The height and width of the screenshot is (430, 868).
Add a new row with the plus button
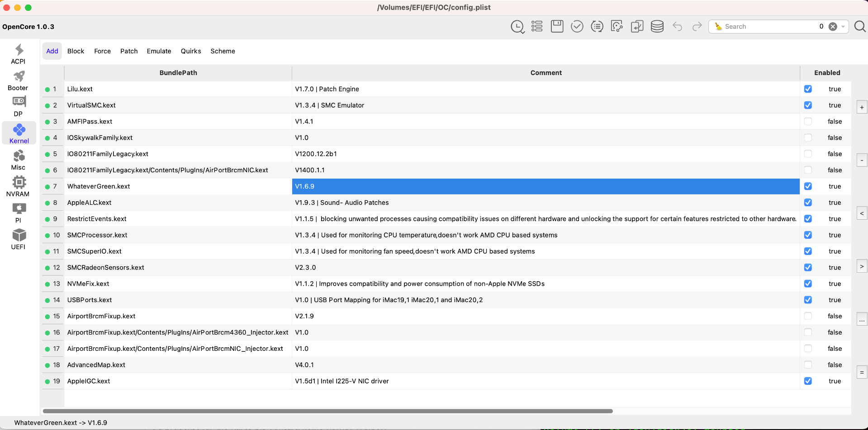click(862, 108)
